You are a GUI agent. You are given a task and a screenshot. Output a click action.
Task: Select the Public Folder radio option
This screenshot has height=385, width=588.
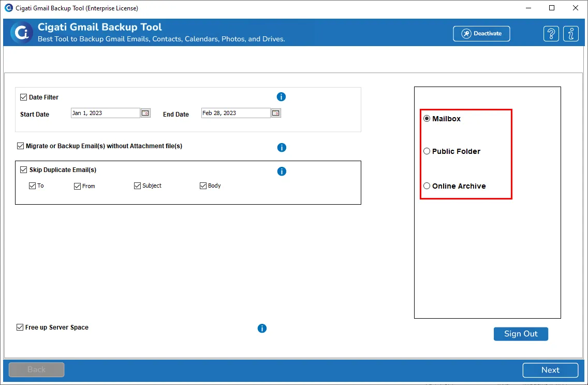pos(427,151)
